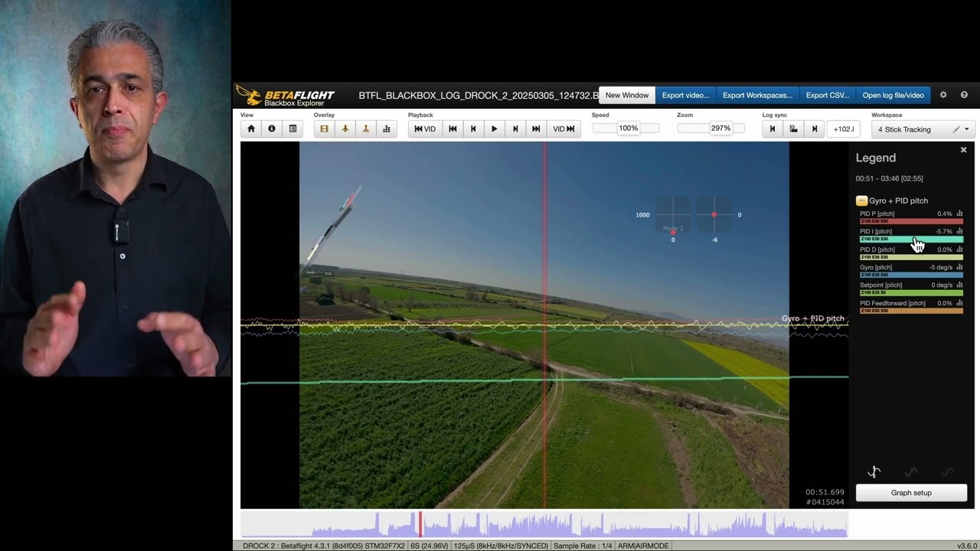This screenshot has width=980, height=551.
Task: Click the middle log sync icon
Action: [793, 129]
